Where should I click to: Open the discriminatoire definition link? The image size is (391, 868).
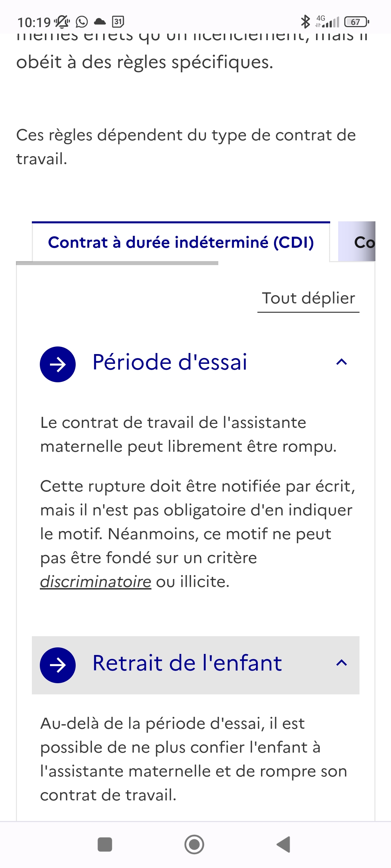point(96,582)
